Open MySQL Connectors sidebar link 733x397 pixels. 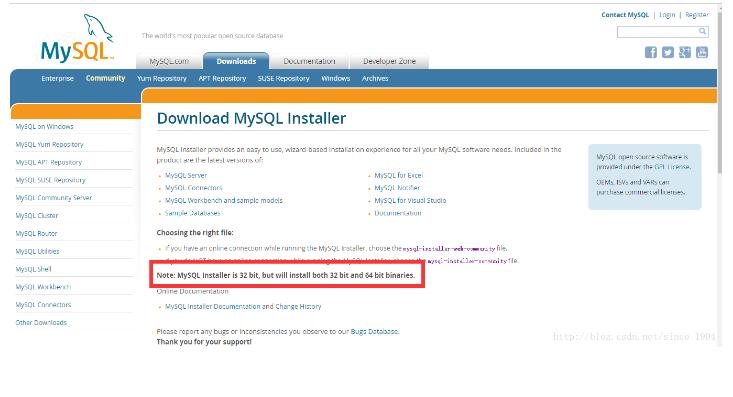coord(43,304)
